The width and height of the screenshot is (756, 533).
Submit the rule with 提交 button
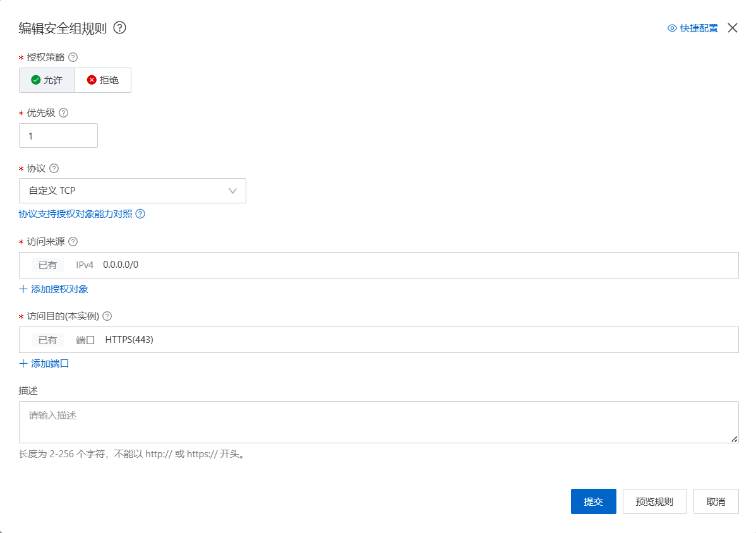593,502
